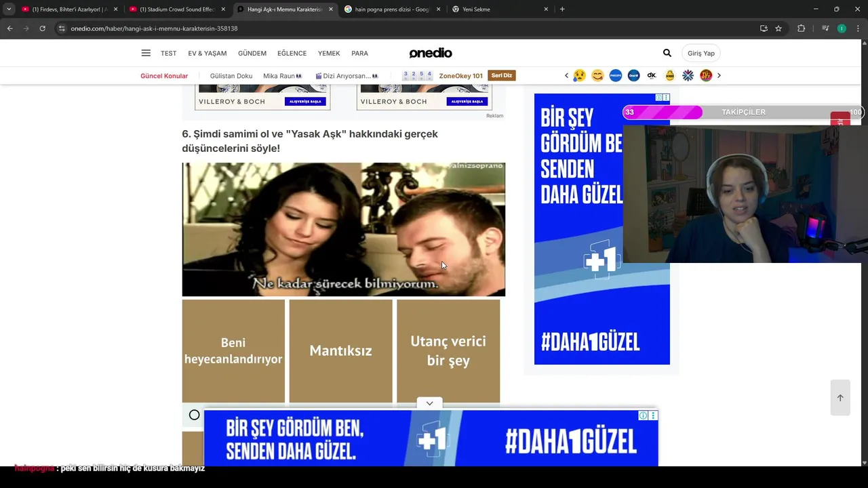Reload the current page

tap(42, 28)
